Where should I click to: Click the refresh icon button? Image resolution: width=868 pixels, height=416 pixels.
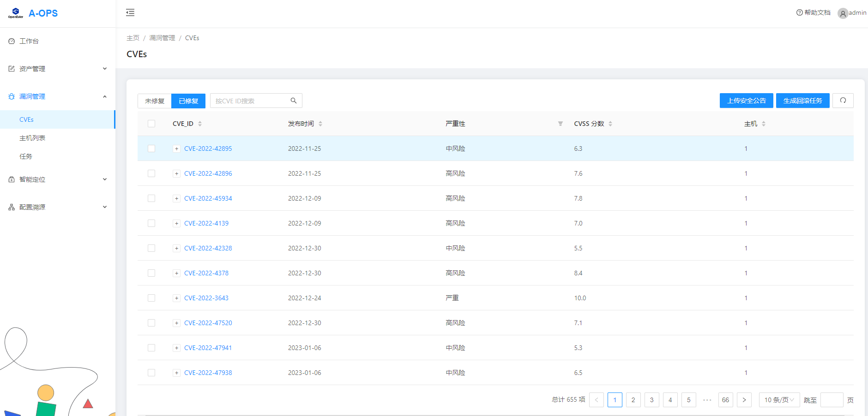pos(843,101)
